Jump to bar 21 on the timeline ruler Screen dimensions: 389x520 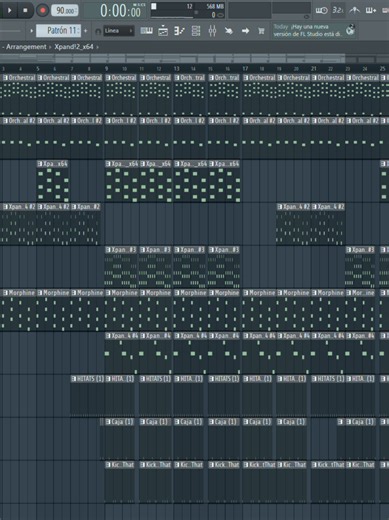tap(314, 69)
